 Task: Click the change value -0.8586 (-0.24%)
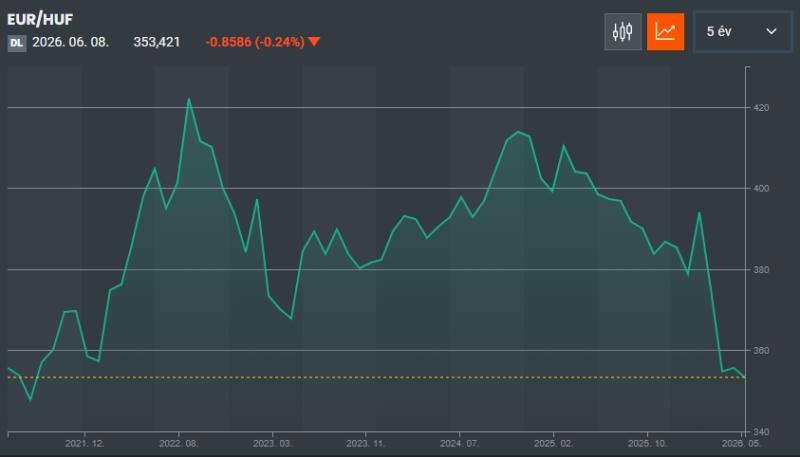click(x=255, y=42)
